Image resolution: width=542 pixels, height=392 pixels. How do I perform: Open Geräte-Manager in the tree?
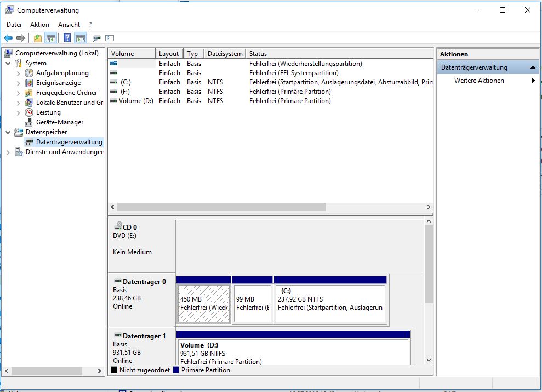60,122
